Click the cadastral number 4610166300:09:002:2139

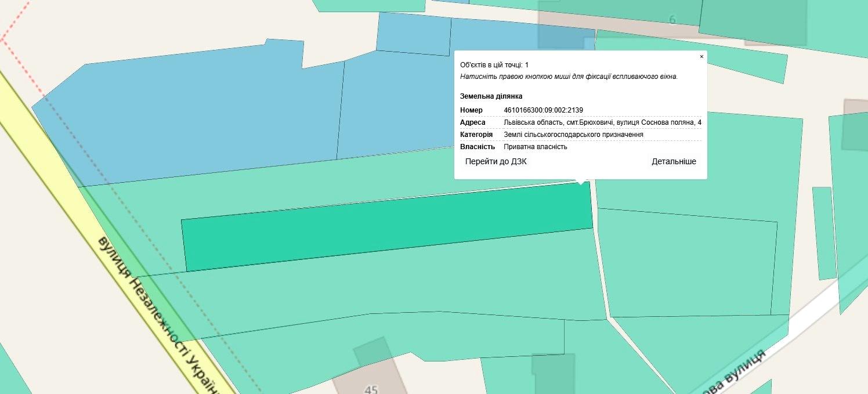coord(543,110)
